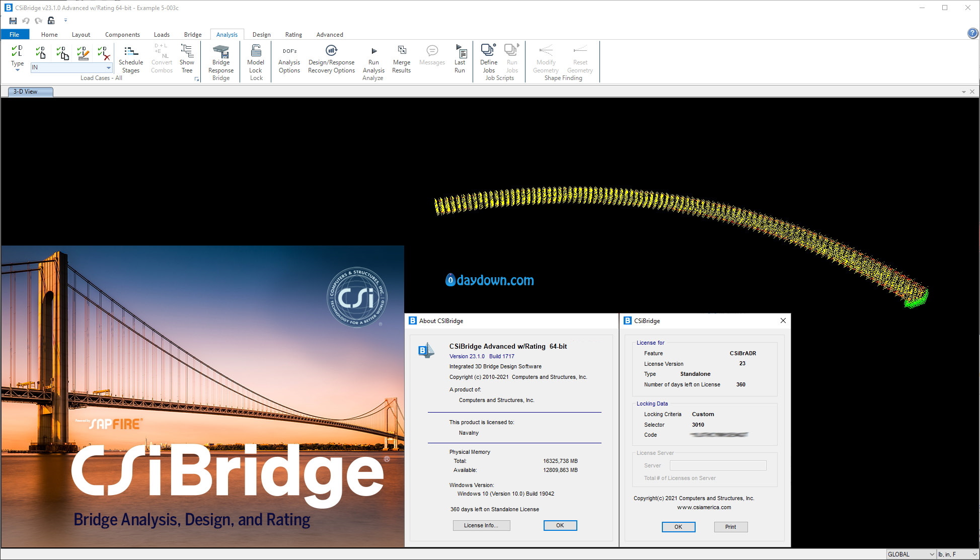Open analysis Messages
The height and width of the screenshot is (560, 980).
[432, 55]
